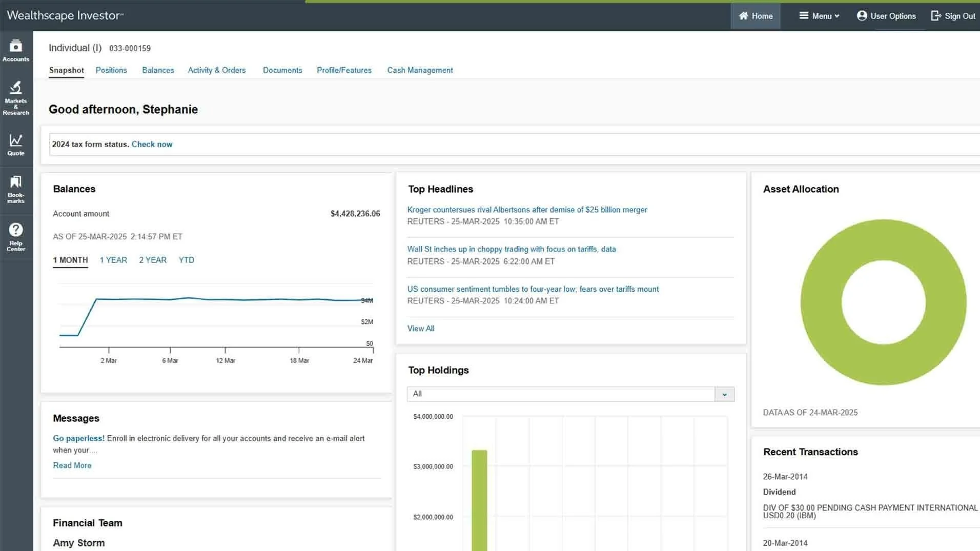Click account number 033-000159
The image size is (980, 551).
pyautogui.click(x=130, y=48)
